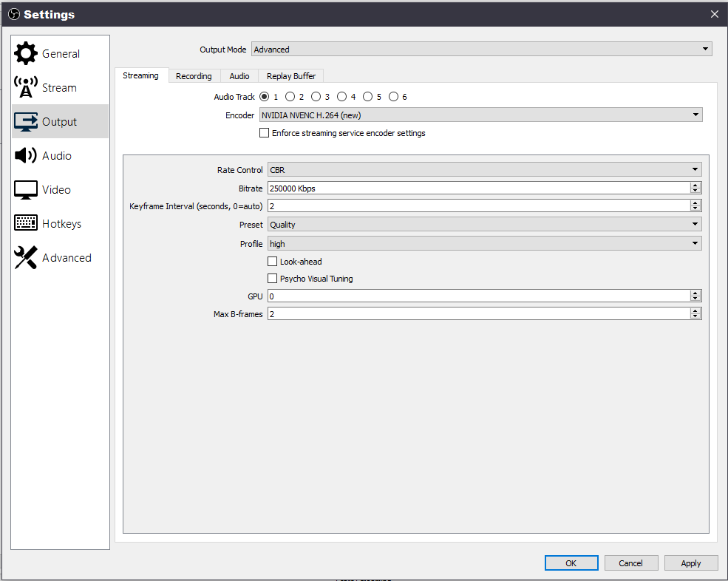728x581 pixels.
Task: Decrease Max B-frames with down arrow
Action: (695, 316)
